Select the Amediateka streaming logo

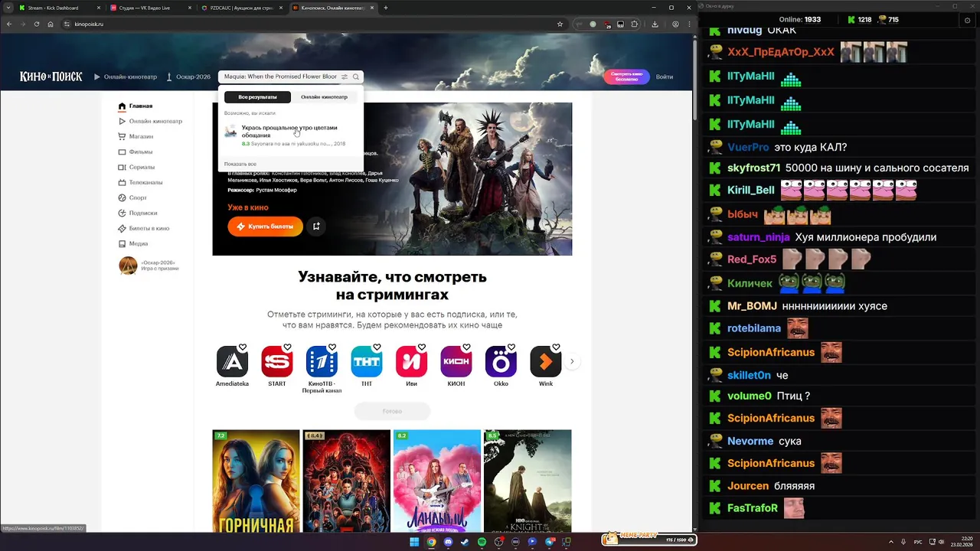[x=232, y=362]
